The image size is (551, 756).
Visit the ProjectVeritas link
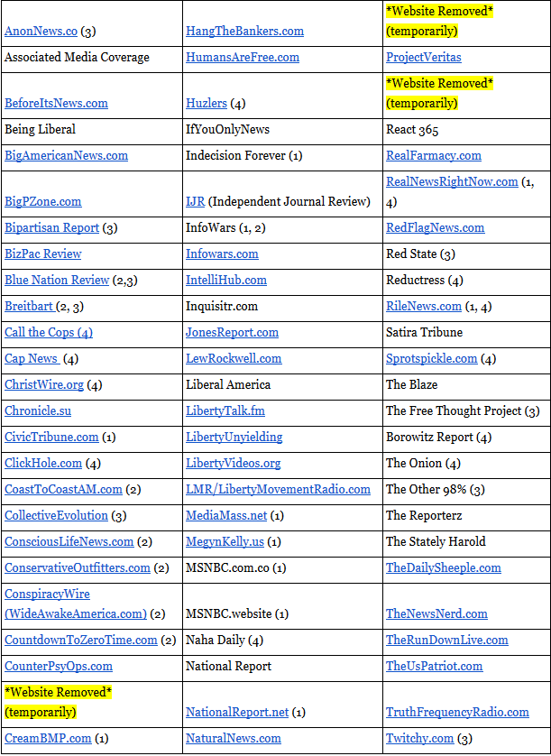click(424, 58)
